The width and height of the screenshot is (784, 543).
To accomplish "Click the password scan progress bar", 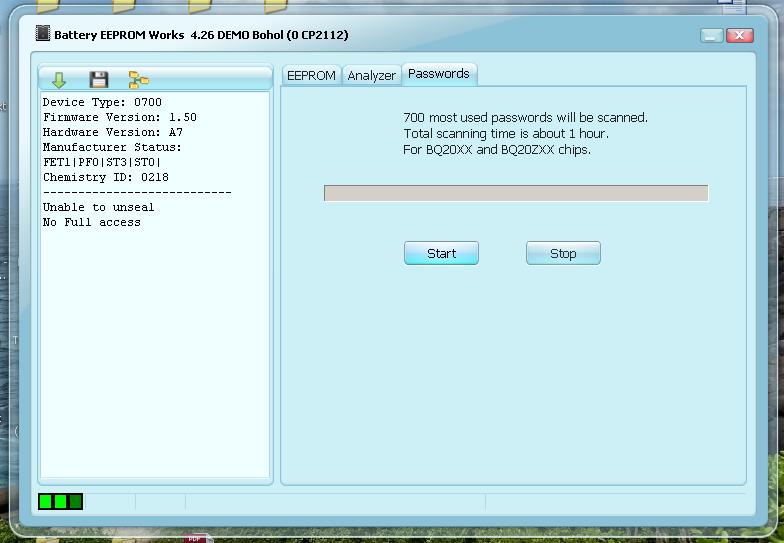I will pyautogui.click(x=515, y=193).
